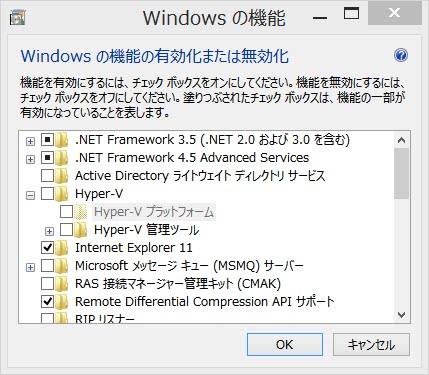429x375 pixels.
Task: Select .NET Framework 4.5 Advanced Services label
Action: 192,158
